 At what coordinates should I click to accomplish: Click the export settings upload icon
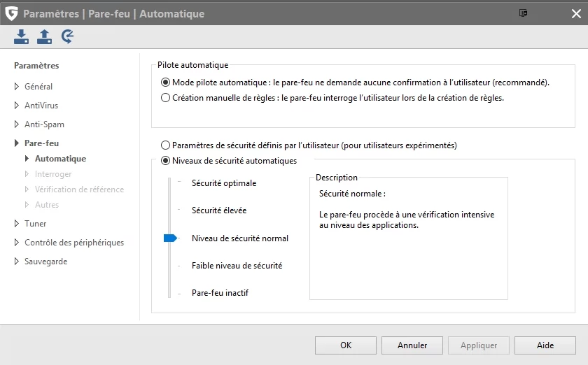[x=44, y=37]
